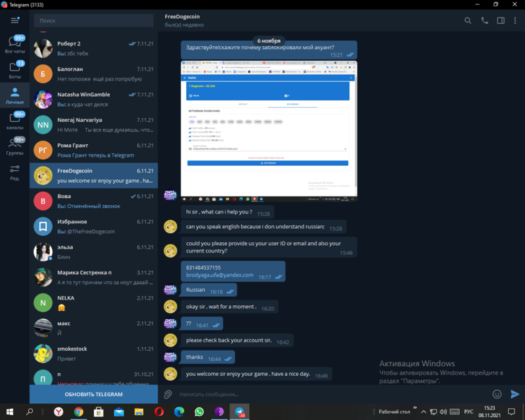Attach a file with the paperclip icon
The height and width of the screenshot is (420, 525).
(x=168, y=394)
